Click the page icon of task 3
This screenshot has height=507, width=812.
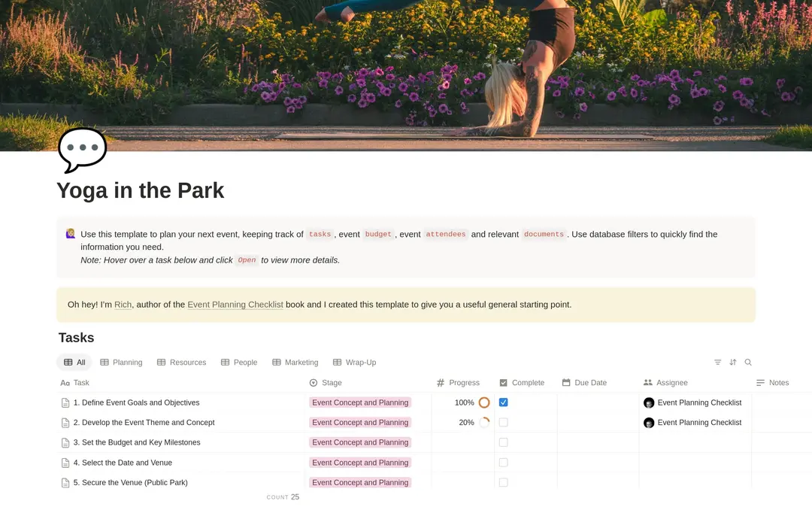(65, 443)
